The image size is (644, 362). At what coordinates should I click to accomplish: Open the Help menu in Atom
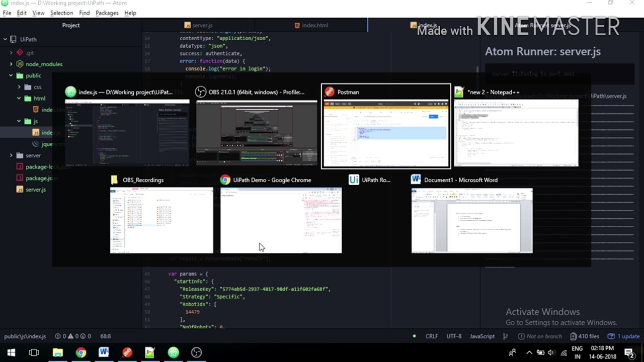(130, 13)
